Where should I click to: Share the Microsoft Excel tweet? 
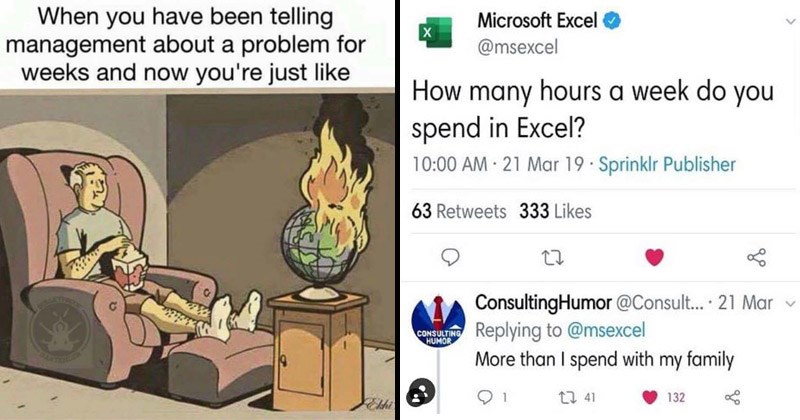pyautogui.click(x=756, y=257)
